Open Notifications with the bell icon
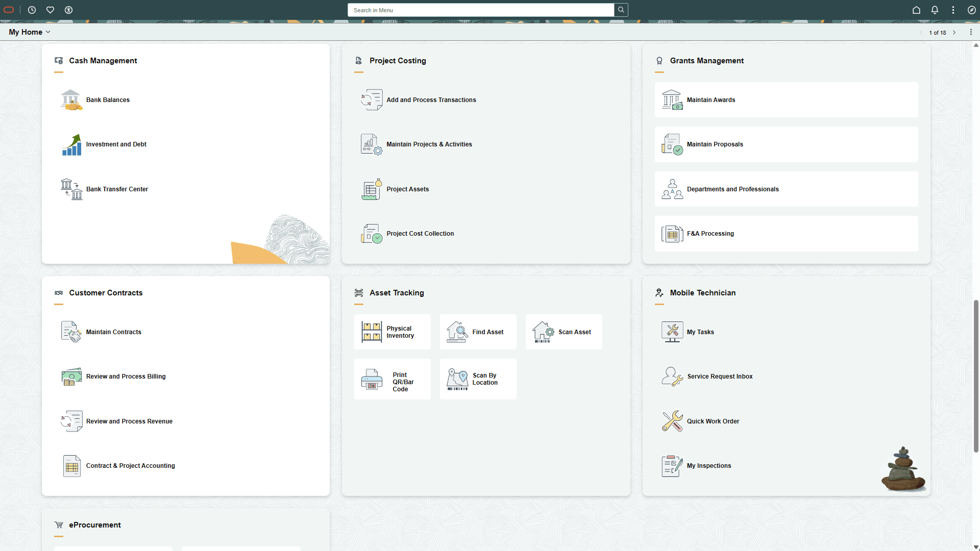Screen dimensions: 980x551 (935, 10)
